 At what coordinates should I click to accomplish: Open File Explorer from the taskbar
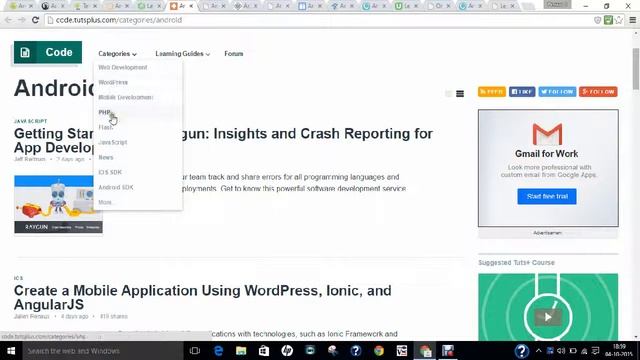(x=241, y=351)
